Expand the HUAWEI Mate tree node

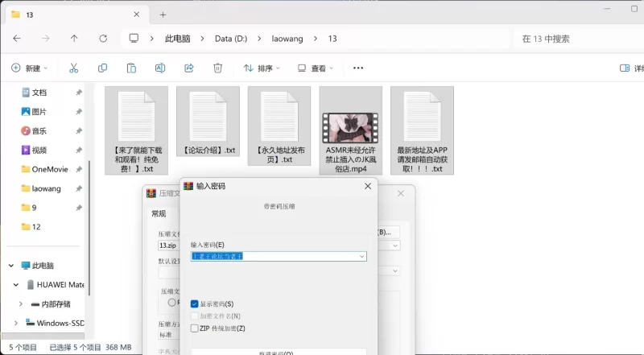point(18,284)
